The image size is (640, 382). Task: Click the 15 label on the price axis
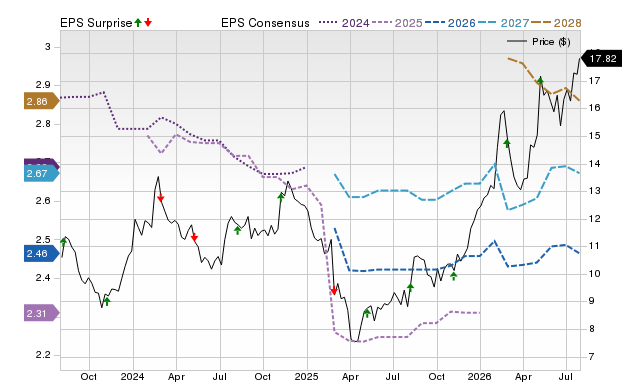coord(595,135)
